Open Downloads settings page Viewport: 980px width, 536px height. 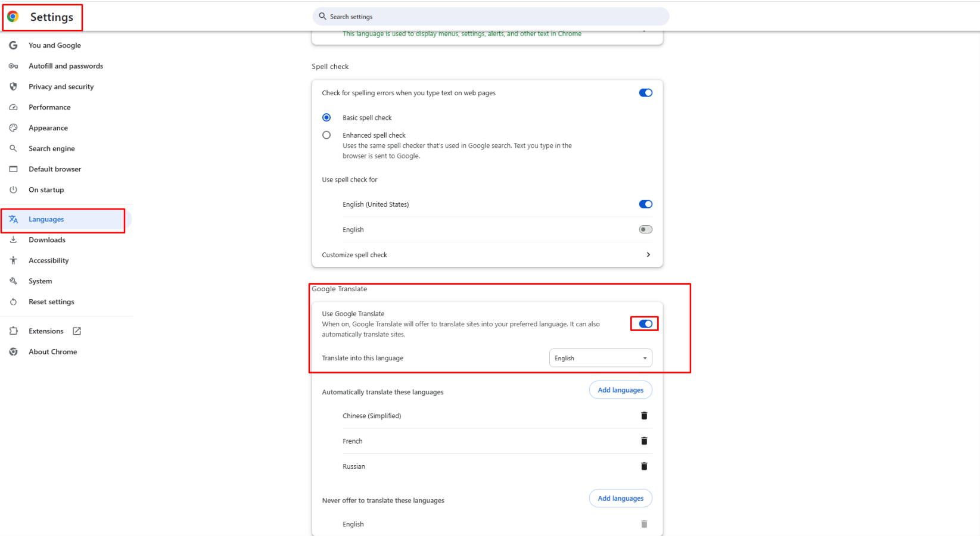coord(47,240)
